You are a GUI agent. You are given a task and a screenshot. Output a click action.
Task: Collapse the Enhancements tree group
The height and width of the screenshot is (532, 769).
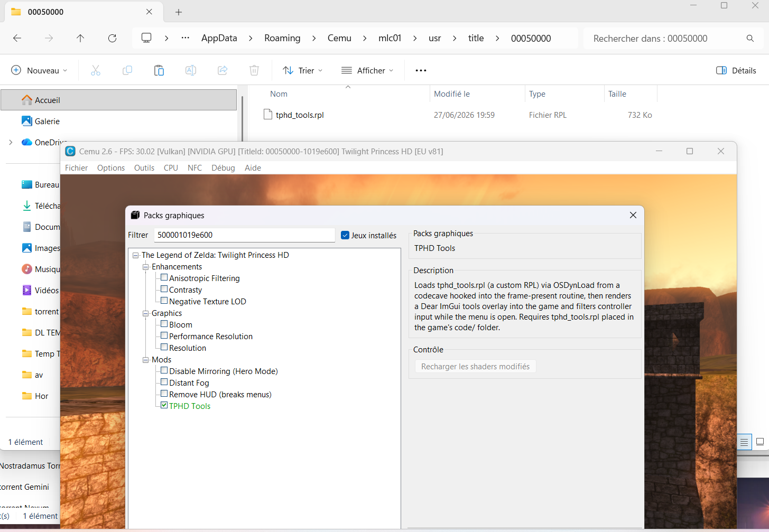(x=146, y=267)
